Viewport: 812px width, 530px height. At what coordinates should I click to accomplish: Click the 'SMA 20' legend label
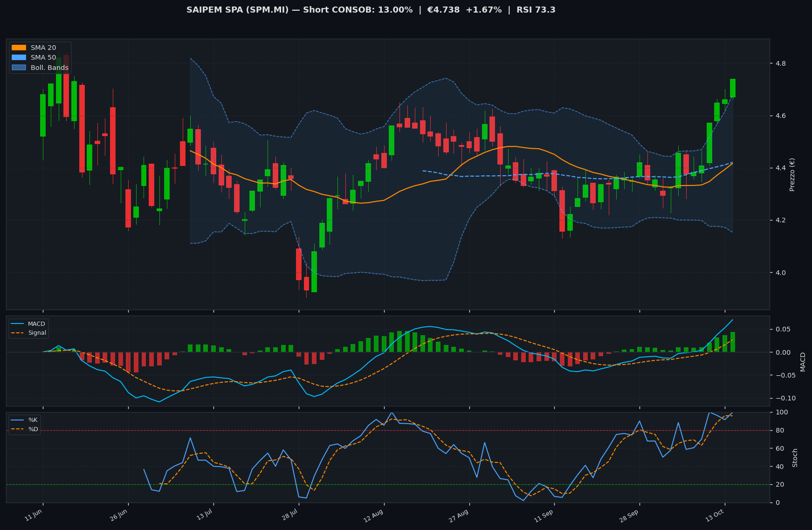pyautogui.click(x=43, y=48)
